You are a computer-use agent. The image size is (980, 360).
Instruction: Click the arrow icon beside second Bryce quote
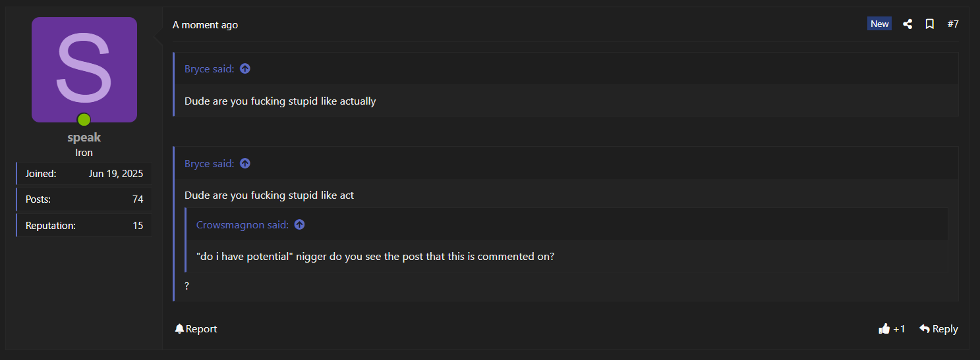(245, 163)
